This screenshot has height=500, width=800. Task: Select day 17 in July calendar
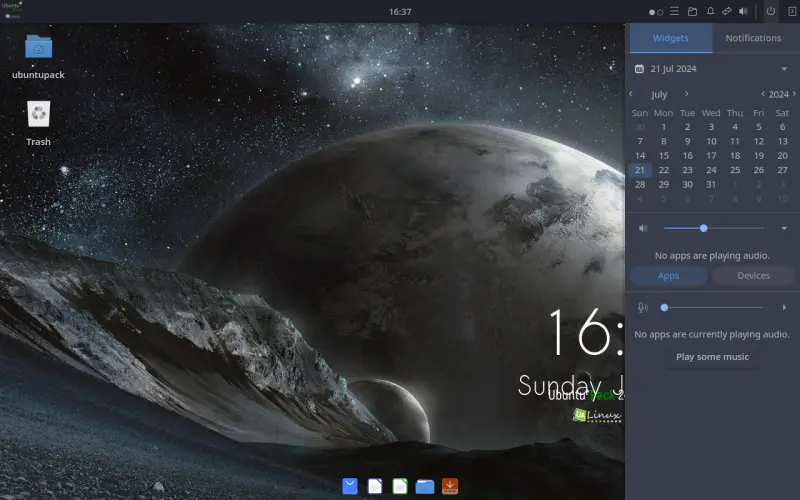[711, 156]
